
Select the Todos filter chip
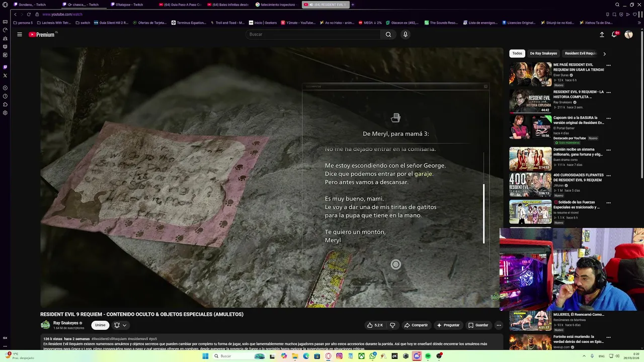coord(517,53)
